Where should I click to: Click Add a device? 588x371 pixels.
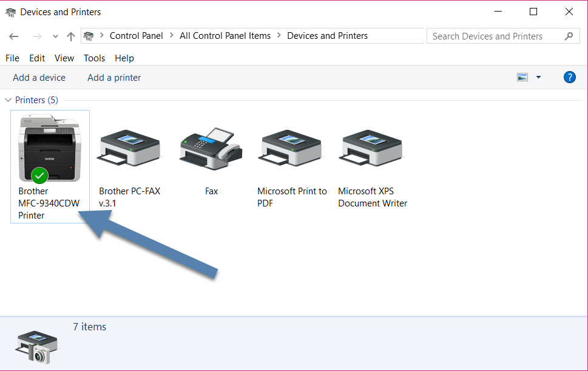point(39,77)
